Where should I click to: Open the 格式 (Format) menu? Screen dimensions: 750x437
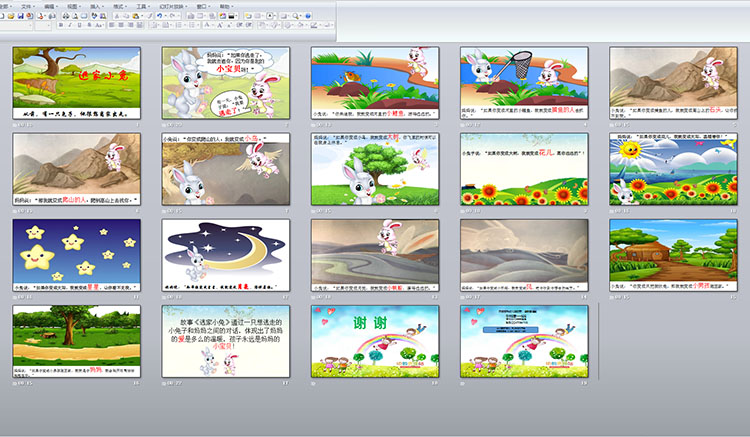click(x=118, y=7)
